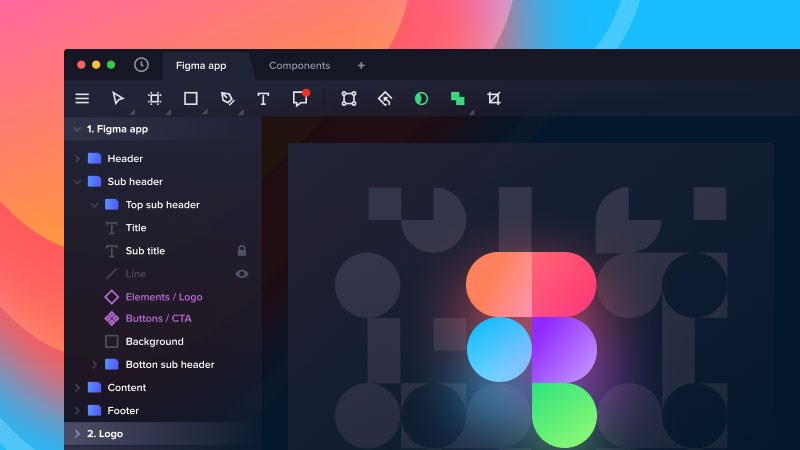Click the 2. Logo page label
This screenshot has height=450, width=800.
tap(105, 434)
